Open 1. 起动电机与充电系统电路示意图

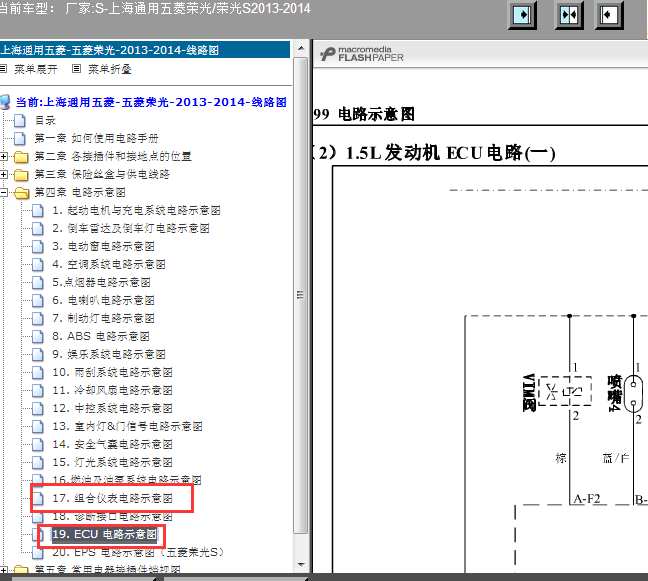136,210
